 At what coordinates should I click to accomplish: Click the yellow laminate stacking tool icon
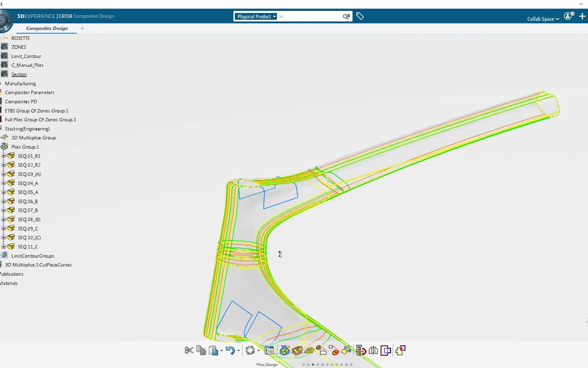click(x=309, y=350)
